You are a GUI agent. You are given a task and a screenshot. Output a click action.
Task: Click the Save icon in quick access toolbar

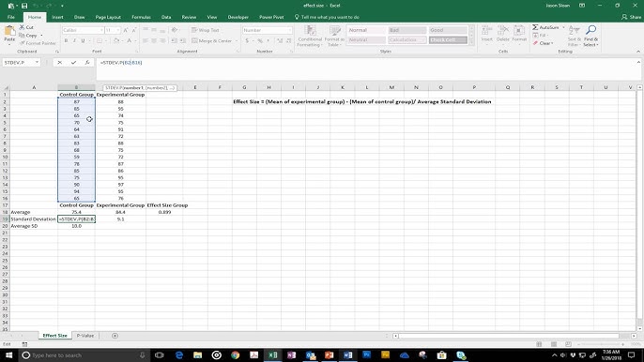24,6
